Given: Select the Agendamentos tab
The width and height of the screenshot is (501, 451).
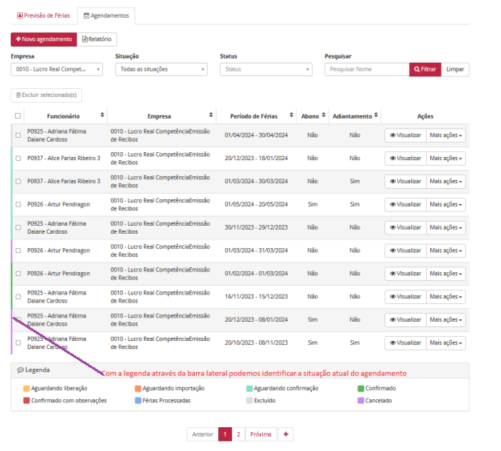Looking at the screenshot, I should [x=106, y=16].
